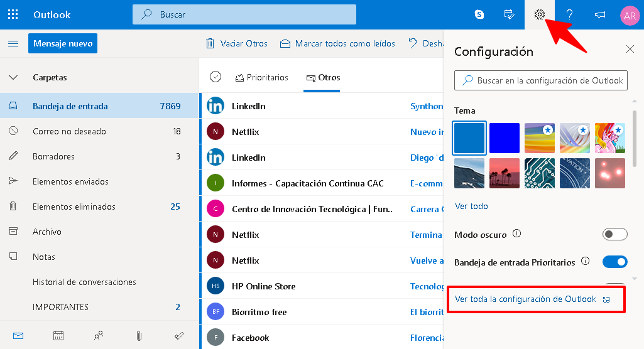This screenshot has width=644, height=349.
Task: Toggle the hamburger navigation pane icon
Action: click(13, 43)
